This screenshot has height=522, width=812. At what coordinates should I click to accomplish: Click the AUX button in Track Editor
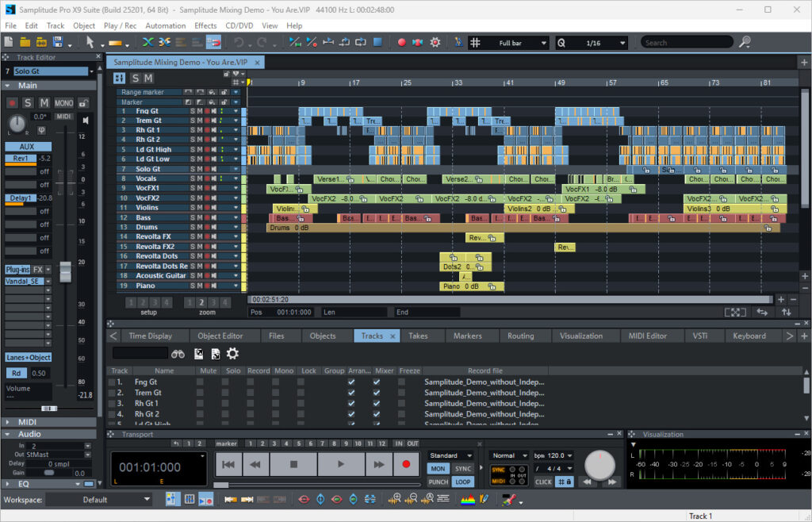tap(28, 147)
